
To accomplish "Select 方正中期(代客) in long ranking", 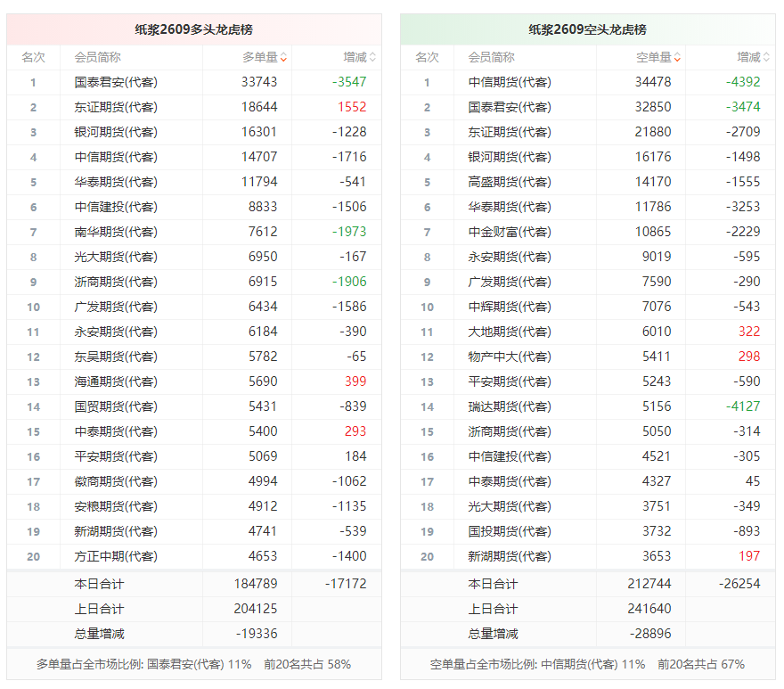I will click(x=116, y=556).
